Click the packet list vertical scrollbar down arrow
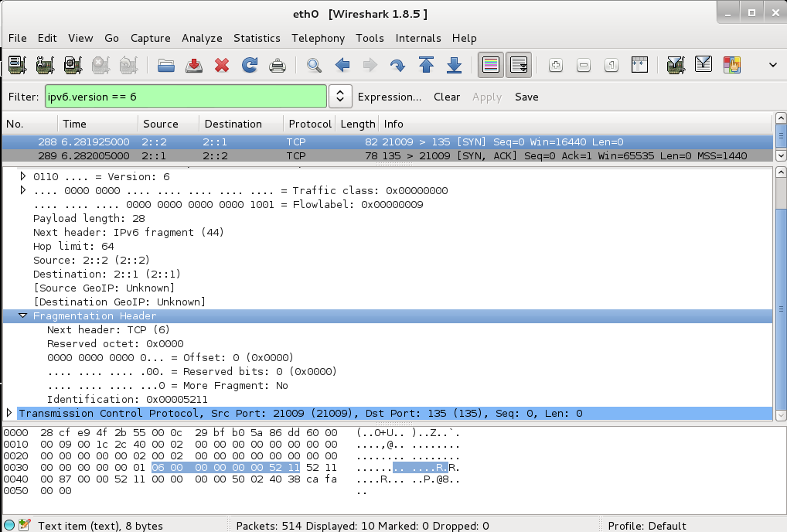The height and width of the screenshot is (532, 787). tap(781, 155)
